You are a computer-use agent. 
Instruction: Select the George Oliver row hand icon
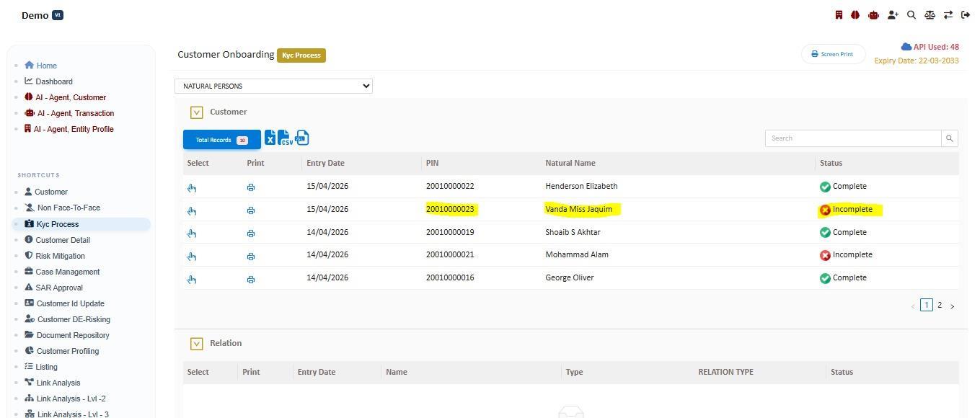coord(192,279)
